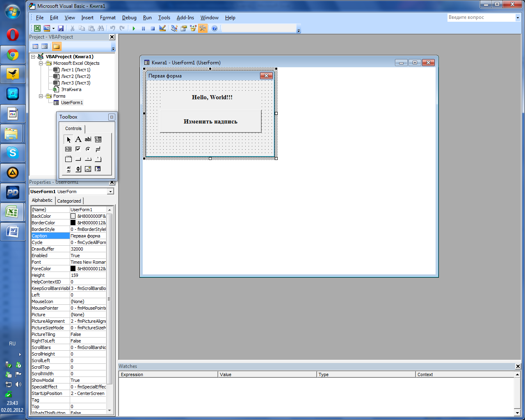Click the BorderColor black swatch
The height and width of the screenshot is (420, 525).
(73, 223)
